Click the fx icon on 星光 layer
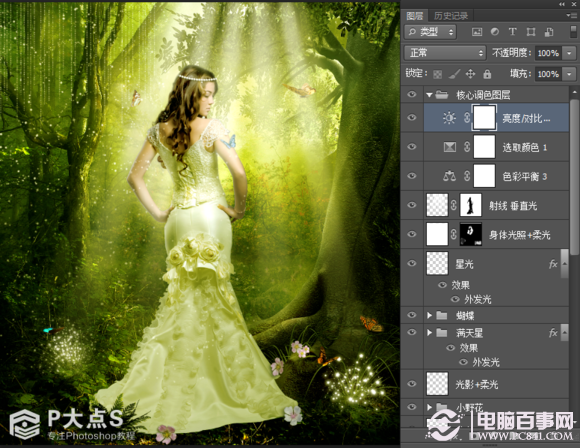 click(553, 264)
